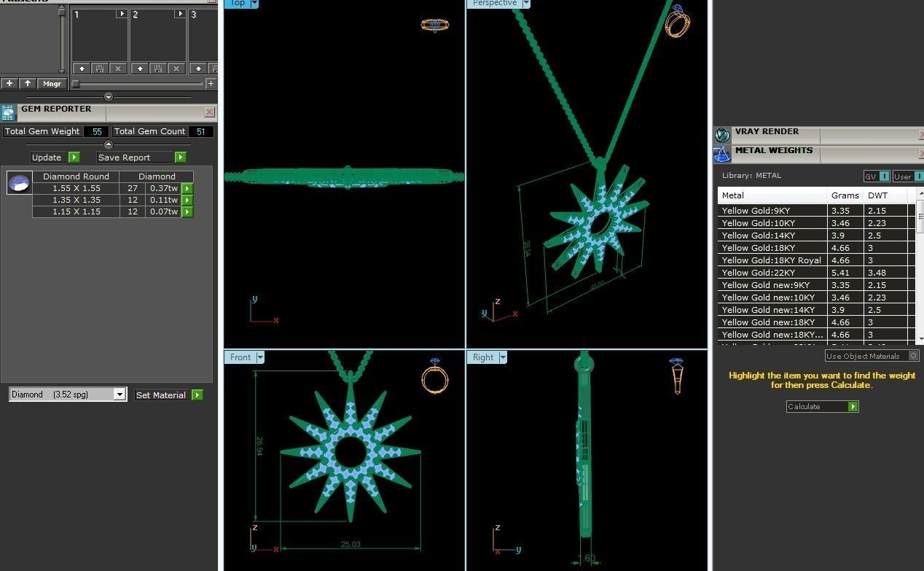Select Yellow Gold new:10KY row

(x=816, y=298)
